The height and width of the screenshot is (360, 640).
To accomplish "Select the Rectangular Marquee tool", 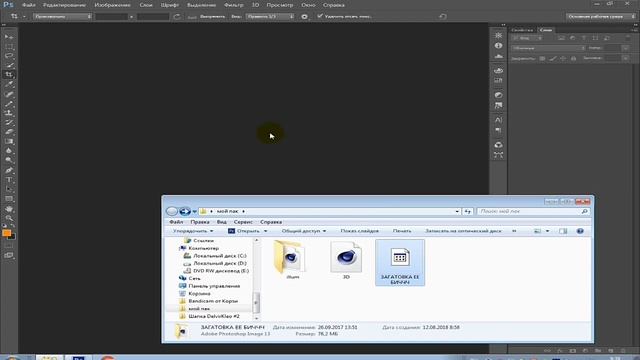I will click(x=9, y=47).
